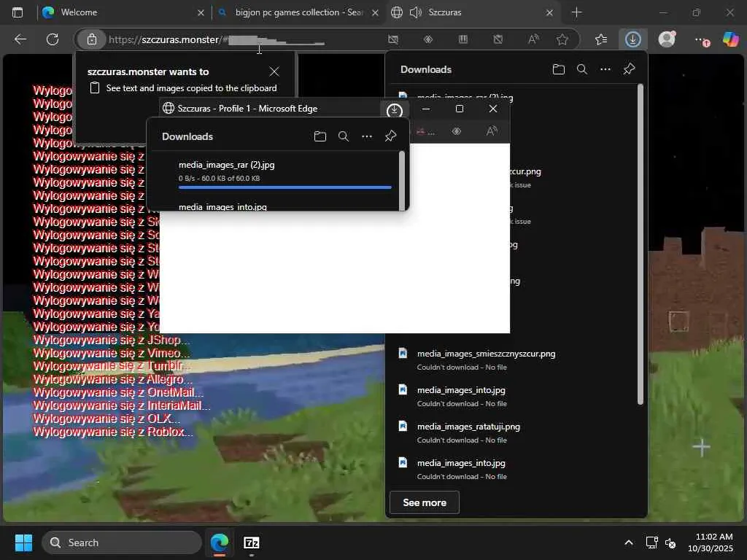Open more options in popup Downloads panel
747x560 pixels.
[367, 136]
